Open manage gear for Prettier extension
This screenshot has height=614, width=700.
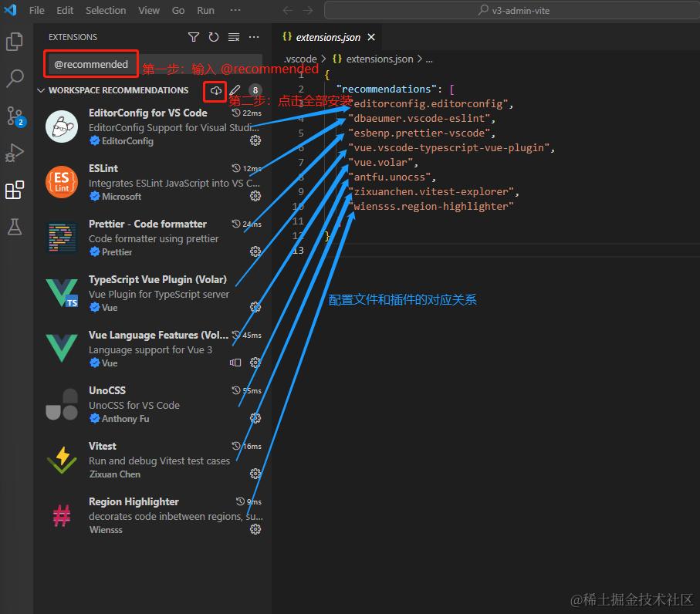pyautogui.click(x=255, y=251)
